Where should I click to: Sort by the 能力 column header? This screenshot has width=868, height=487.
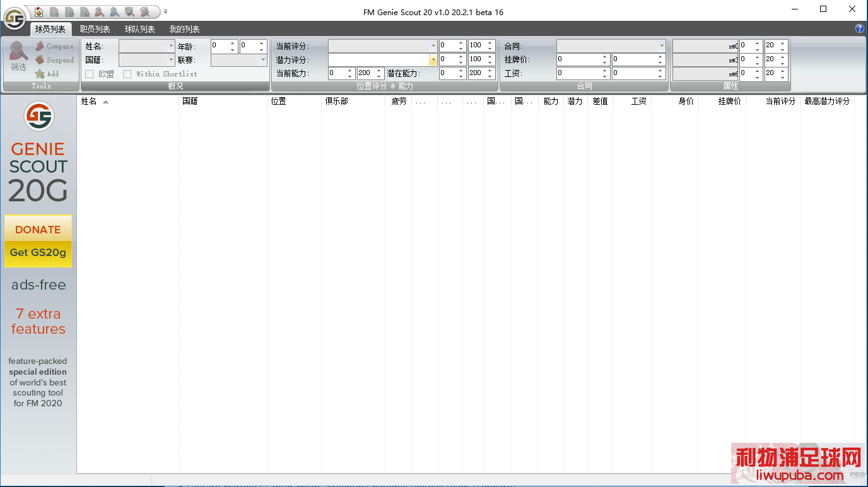click(551, 101)
